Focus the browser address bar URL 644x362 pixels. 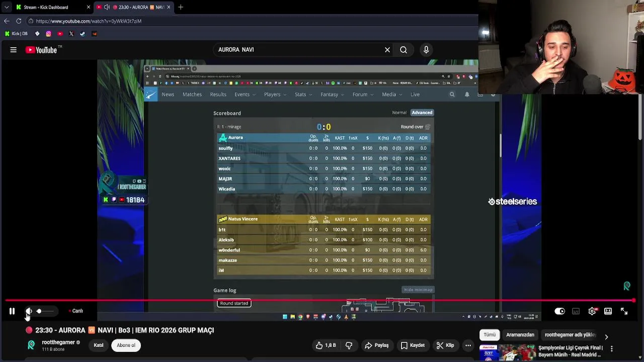89,21
